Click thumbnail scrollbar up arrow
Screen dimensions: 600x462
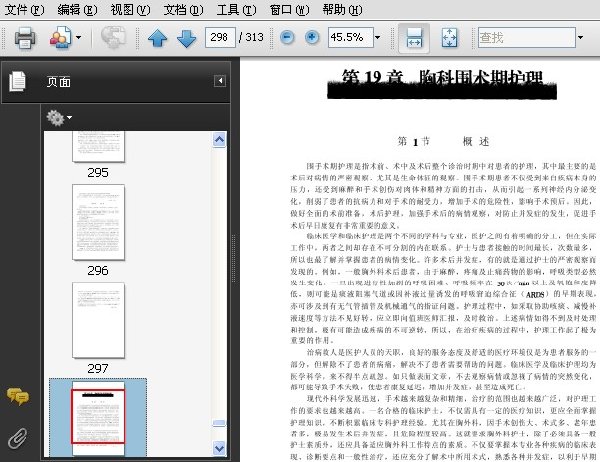click(219, 140)
